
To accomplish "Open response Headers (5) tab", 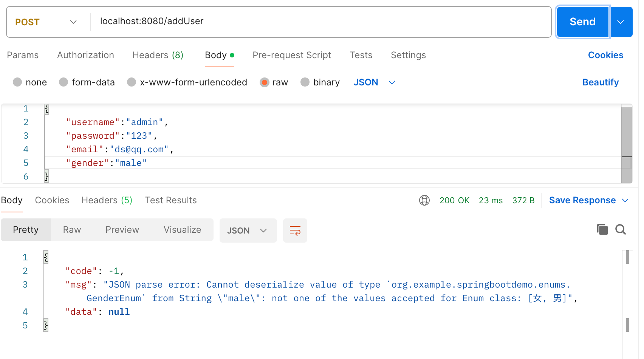I will (107, 200).
